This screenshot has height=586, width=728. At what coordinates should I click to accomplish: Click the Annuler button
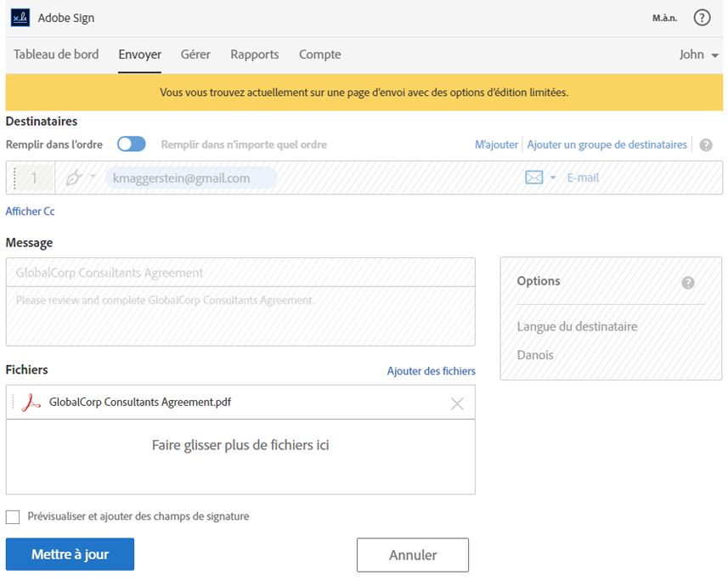[x=413, y=555]
